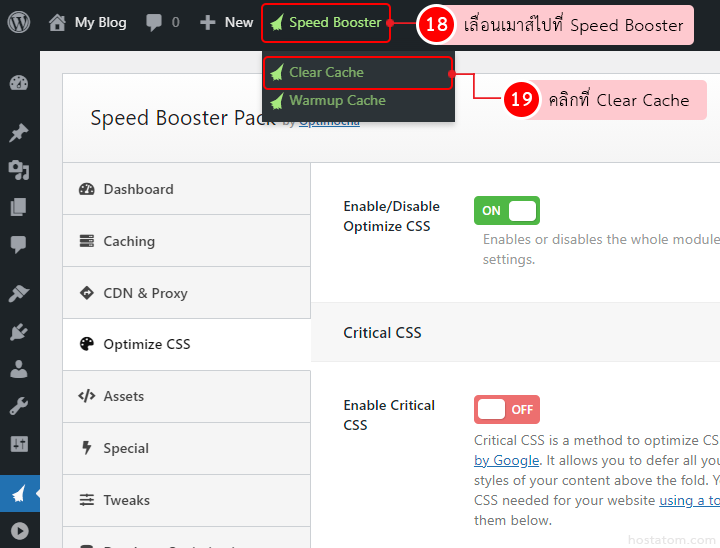This screenshot has width=720, height=548.
Task: Switch to the CDN & Proxy tab
Action: (x=186, y=293)
